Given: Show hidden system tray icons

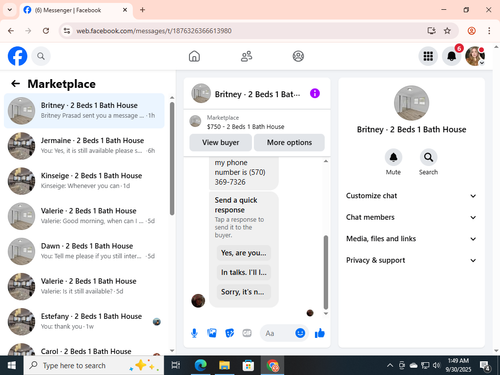Looking at the screenshot, I should tap(390, 366).
